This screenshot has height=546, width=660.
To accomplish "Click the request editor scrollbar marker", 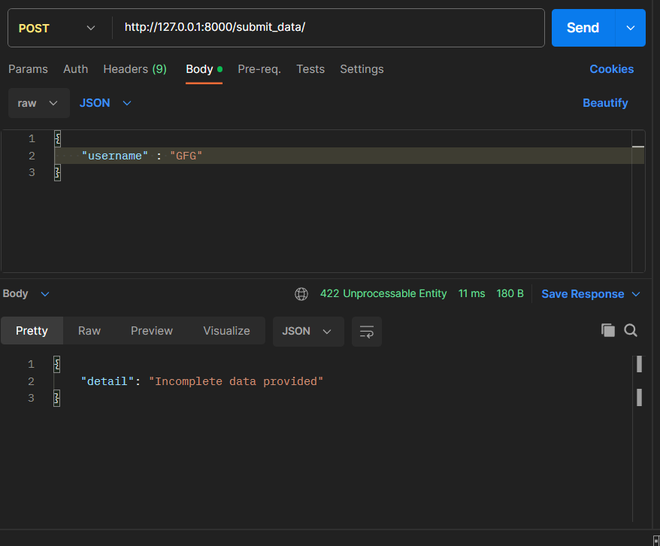I will point(638,146).
